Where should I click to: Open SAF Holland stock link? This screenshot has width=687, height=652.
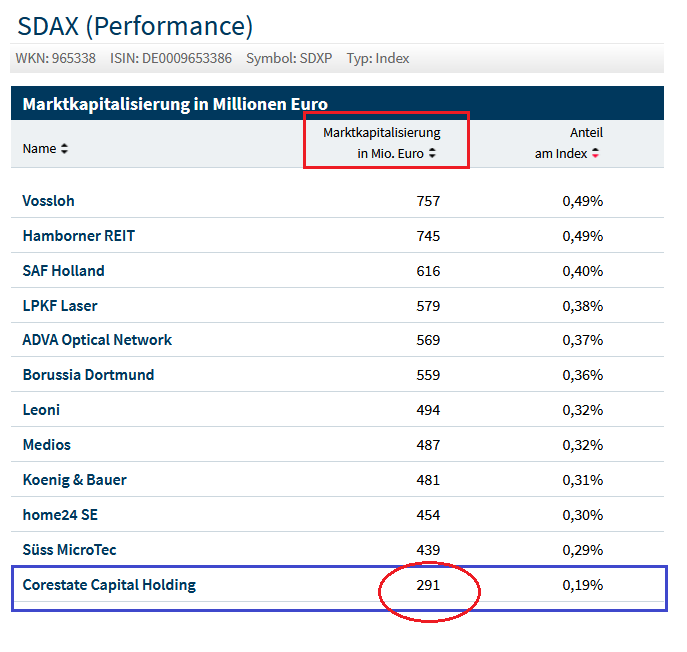[x=63, y=271]
